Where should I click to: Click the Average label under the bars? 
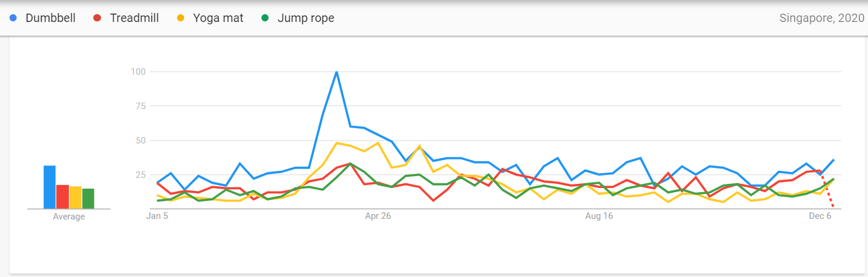tap(69, 216)
